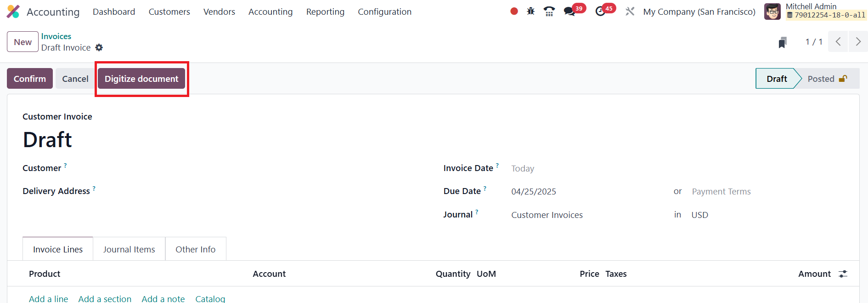
Task: Open the company switcher My Company (San Francisco)
Action: (x=699, y=11)
